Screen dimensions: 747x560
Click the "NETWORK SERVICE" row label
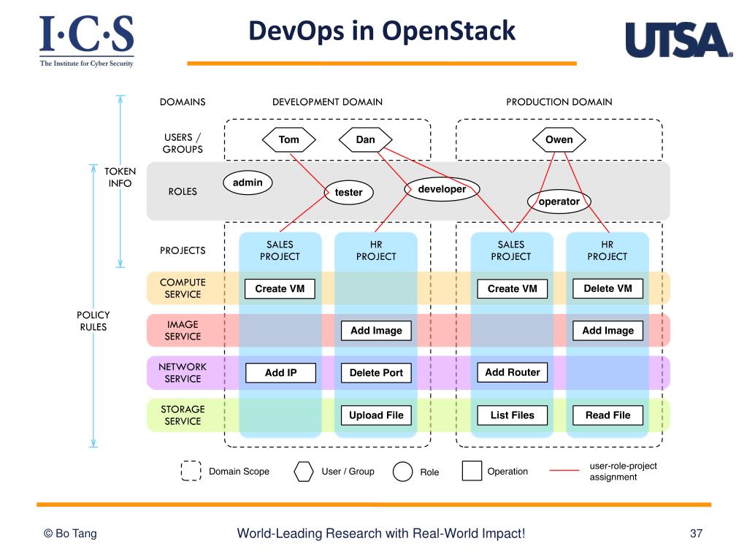183,372
